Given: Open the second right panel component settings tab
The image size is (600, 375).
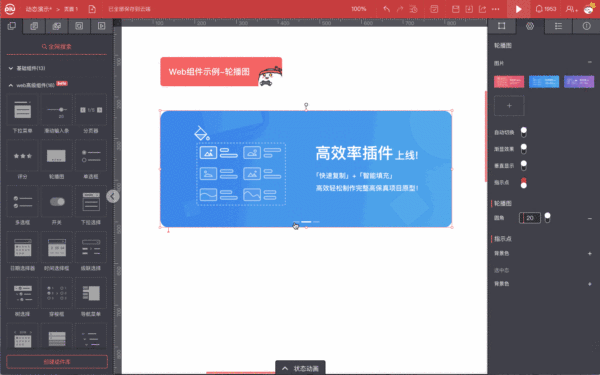Looking at the screenshot, I should 530,26.
